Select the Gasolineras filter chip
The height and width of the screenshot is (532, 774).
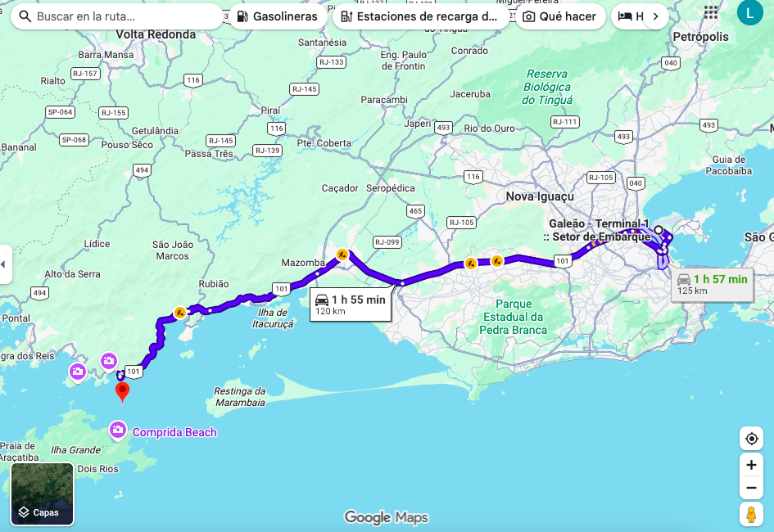(x=278, y=16)
